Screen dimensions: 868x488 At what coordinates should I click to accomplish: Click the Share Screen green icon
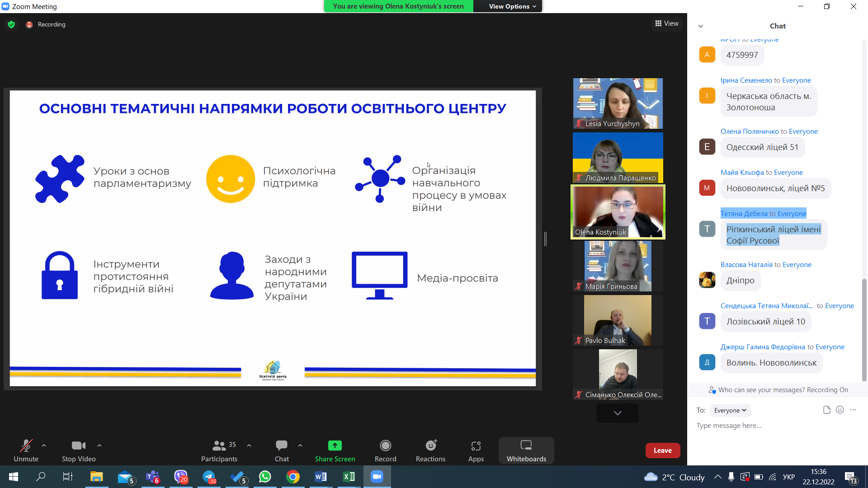click(x=335, y=446)
